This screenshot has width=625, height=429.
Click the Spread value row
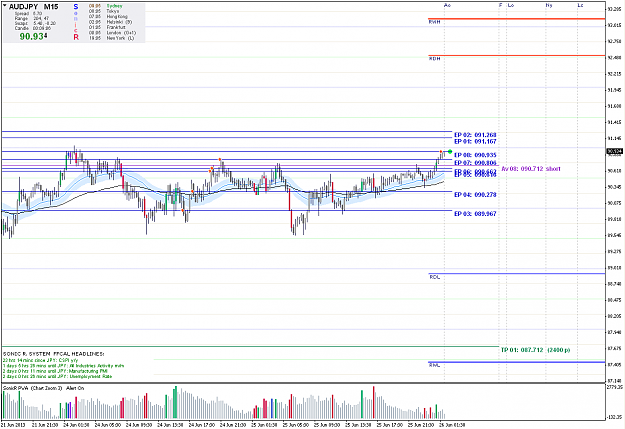(28, 14)
